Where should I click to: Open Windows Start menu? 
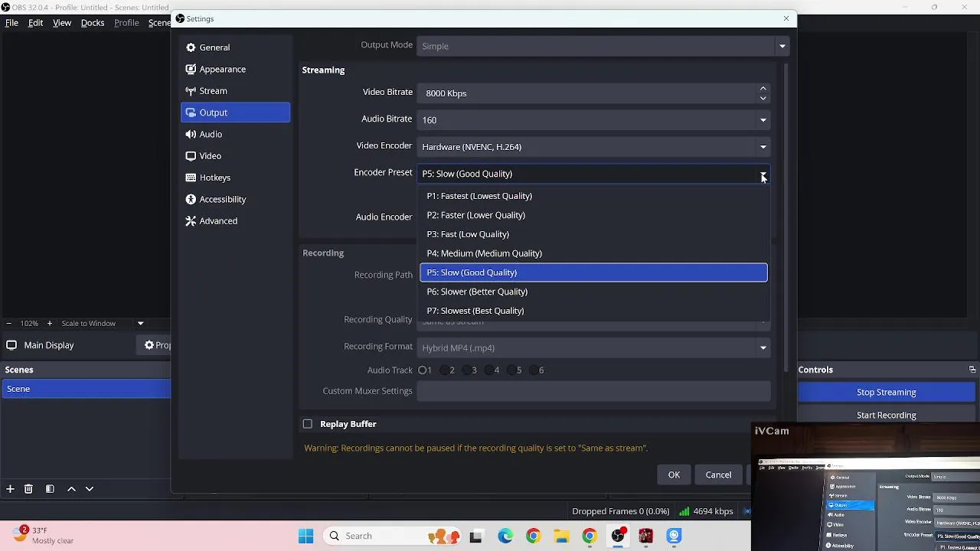click(x=305, y=536)
